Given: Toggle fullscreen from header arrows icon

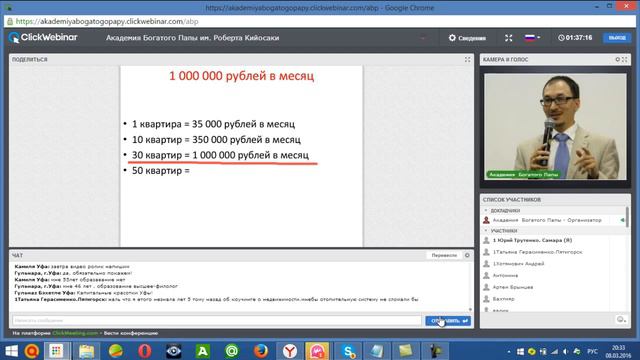Looking at the screenshot, I should [509, 38].
